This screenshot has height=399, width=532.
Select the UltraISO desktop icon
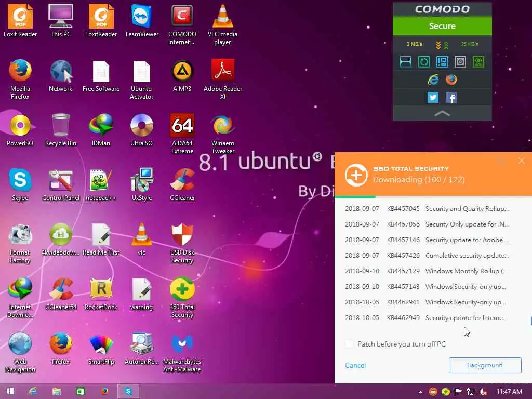(x=141, y=130)
